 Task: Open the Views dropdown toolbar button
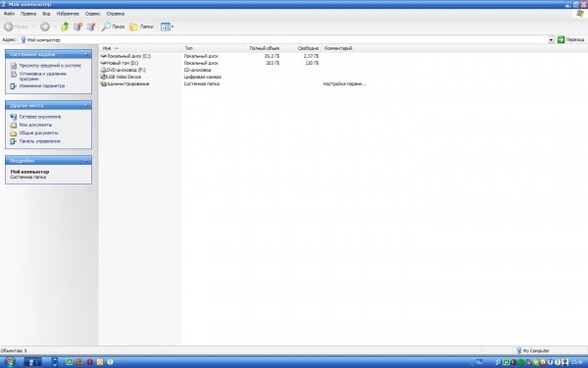[167, 26]
